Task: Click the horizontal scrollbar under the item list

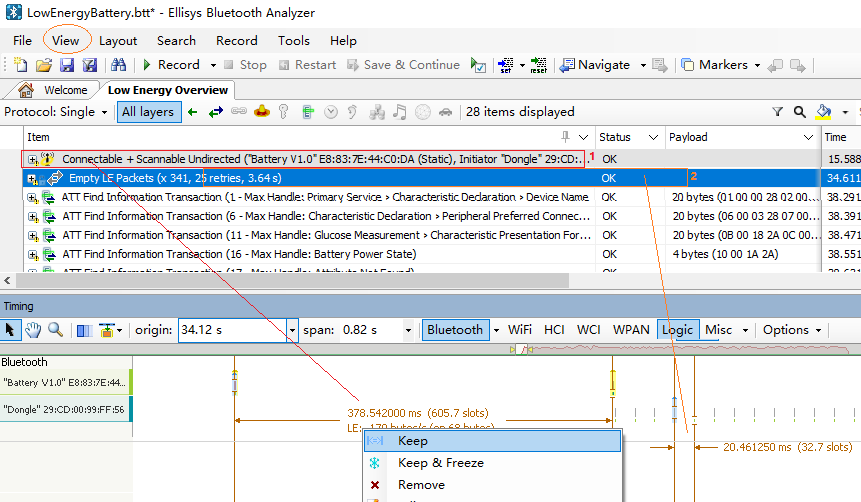Action: coord(292,281)
